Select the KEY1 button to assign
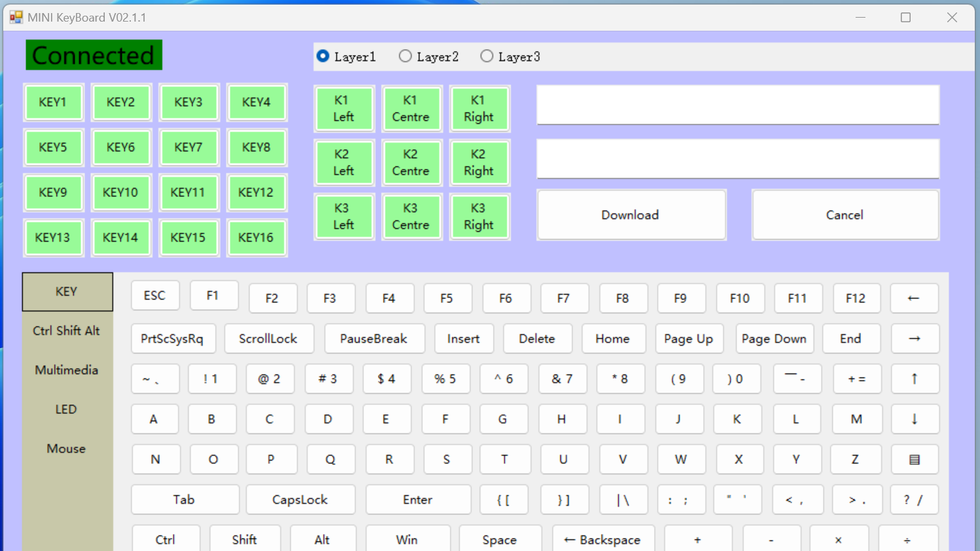Screen dimensions: 980x551 coord(53,102)
